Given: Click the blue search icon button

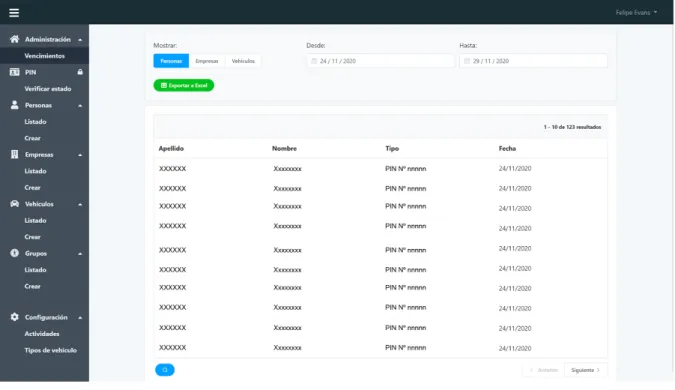Looking at the screenshot, I should click(x=164, y=370).
